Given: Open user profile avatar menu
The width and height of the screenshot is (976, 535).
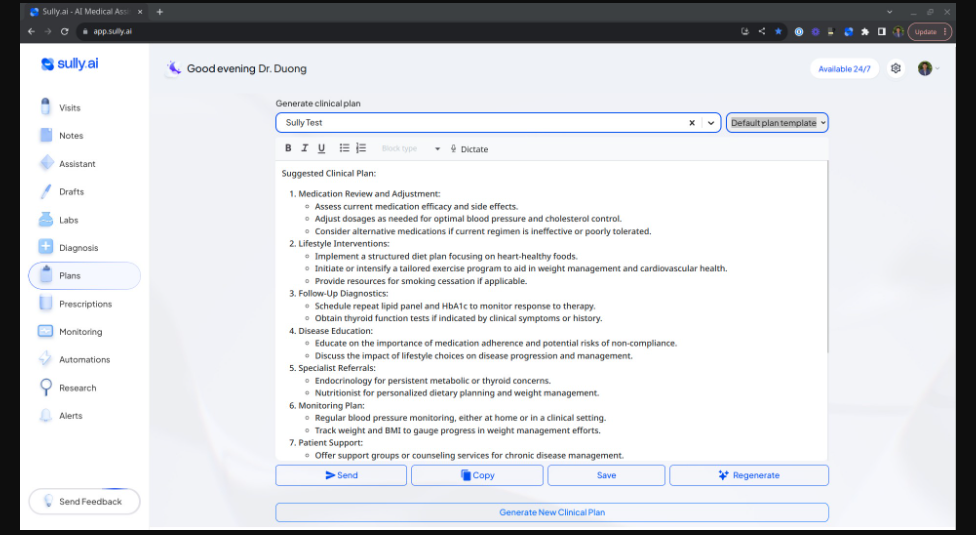Looking at the screenshot, I should tap(925, 68).
